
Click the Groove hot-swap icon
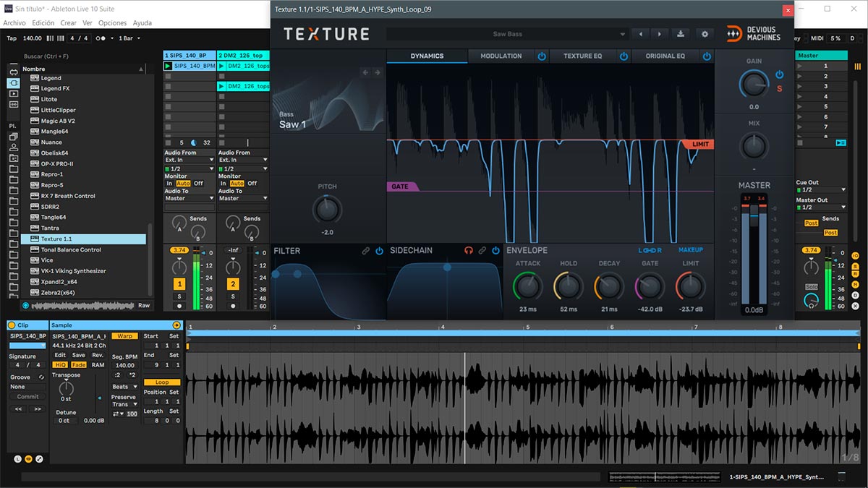[41, 377]
